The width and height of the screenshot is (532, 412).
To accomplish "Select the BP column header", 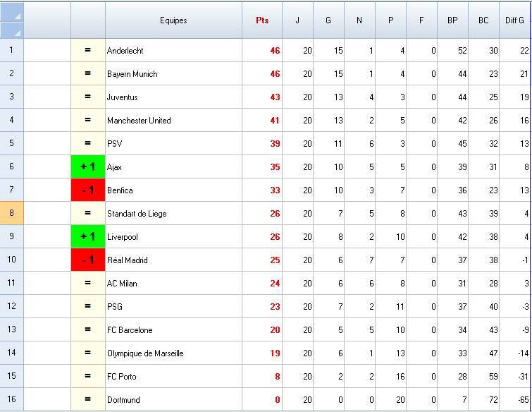I will coord(452,20).
